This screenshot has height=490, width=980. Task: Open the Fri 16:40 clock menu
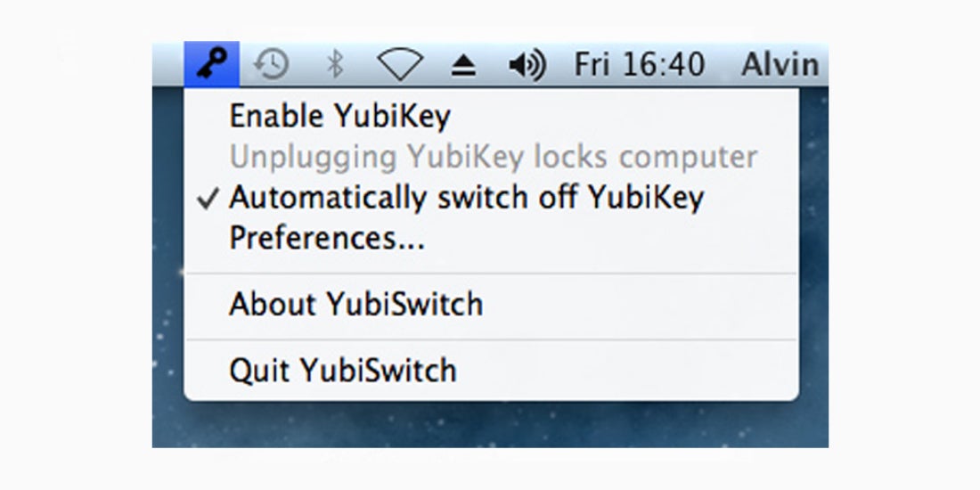[640, 64]
